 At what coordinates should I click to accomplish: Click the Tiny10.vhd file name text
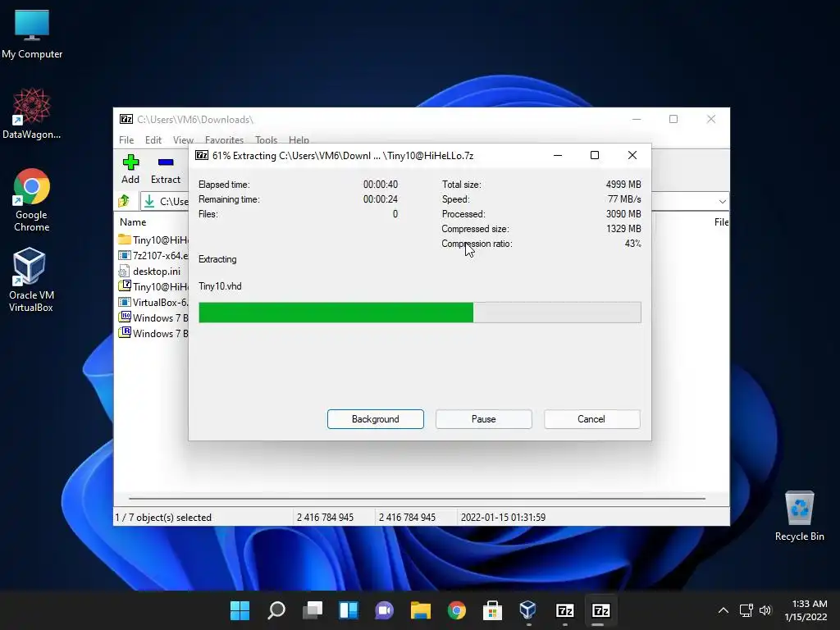click(220, 286)
